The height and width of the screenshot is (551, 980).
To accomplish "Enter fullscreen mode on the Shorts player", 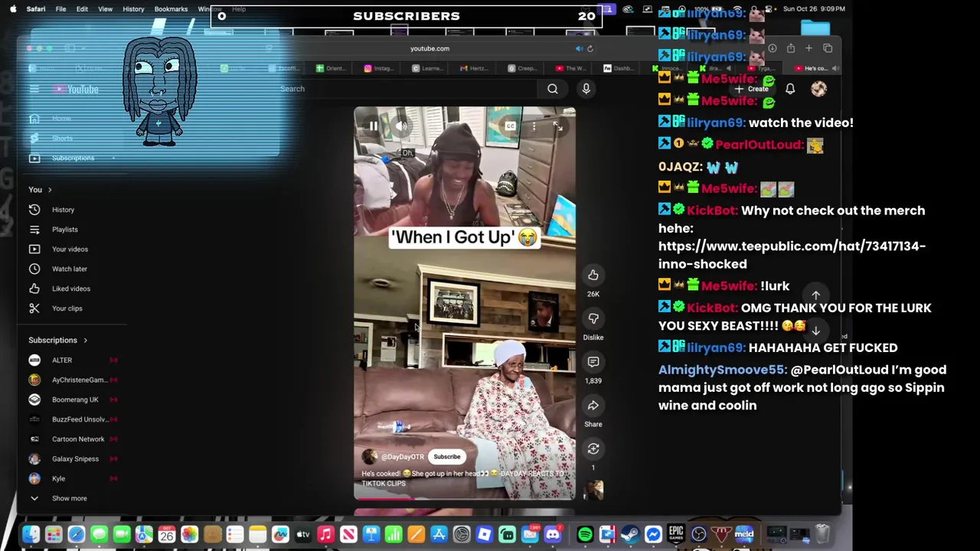I will (557, 126).
